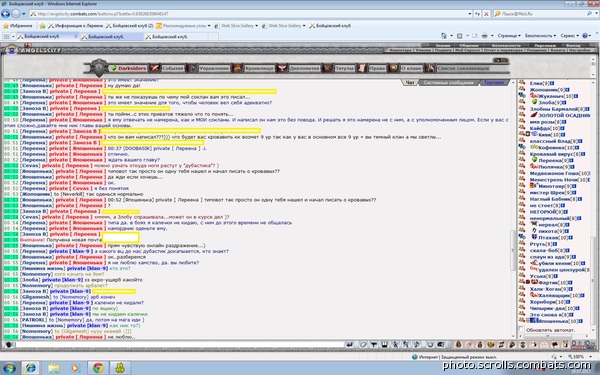Toggle the 'Обновлять автомат.' checkbox
This screenshot has width=600, height=375.
pos(521,329)
